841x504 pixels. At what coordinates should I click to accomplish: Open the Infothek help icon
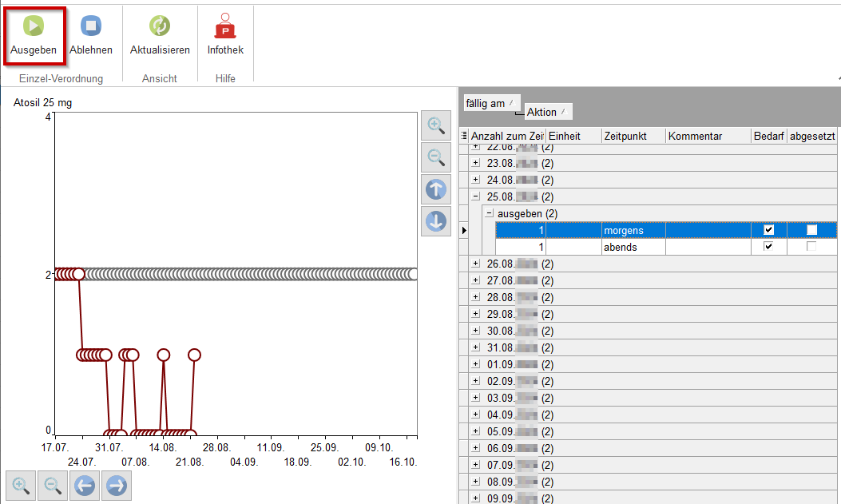[225, 26]
